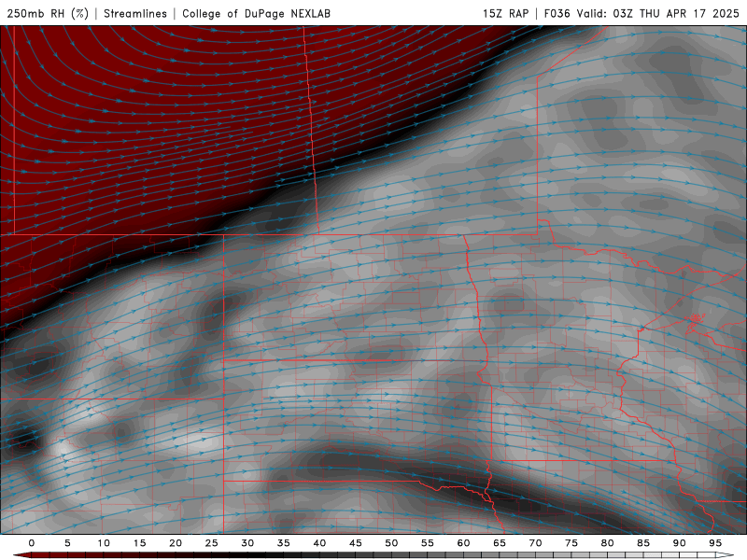This screenshot has height=560, width=747.
Task: Click the colorbar tick label "55"
Action: tap(428, 543)
